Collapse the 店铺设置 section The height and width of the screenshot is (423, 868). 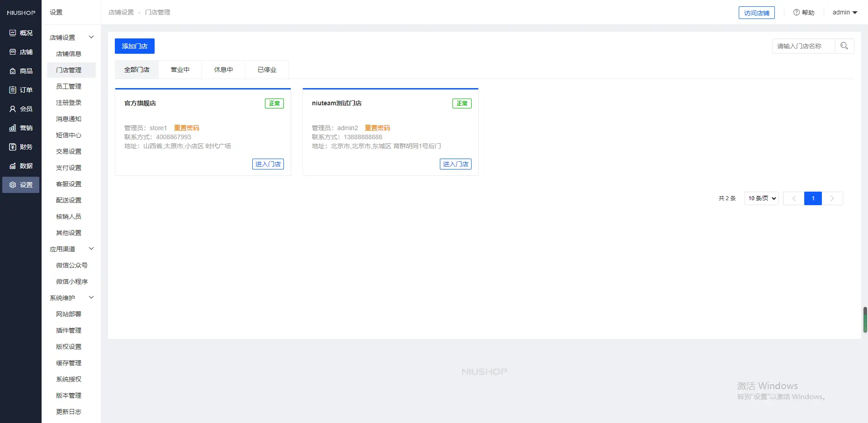click(91, 37)
